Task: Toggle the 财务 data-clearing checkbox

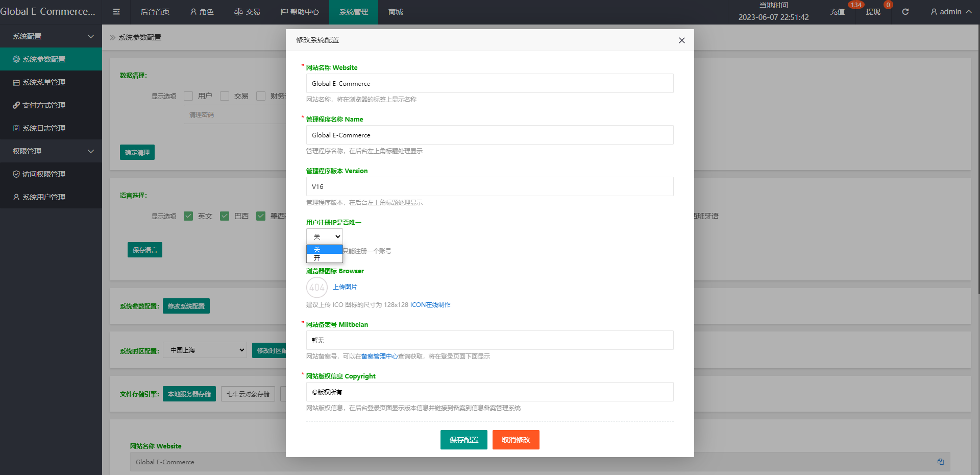Action: 261,96
